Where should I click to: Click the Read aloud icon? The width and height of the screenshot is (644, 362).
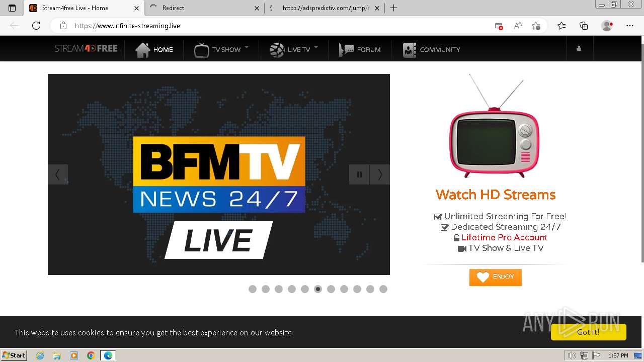[x=517, y=26]
